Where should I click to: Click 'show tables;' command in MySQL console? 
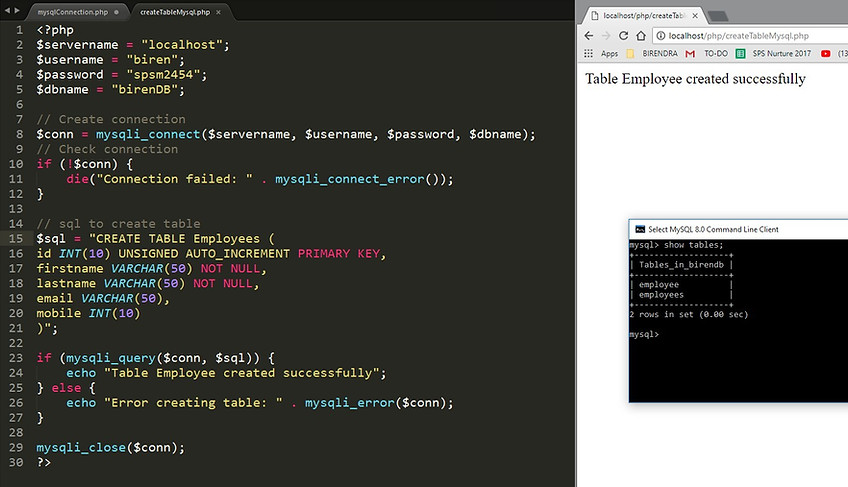693,245
